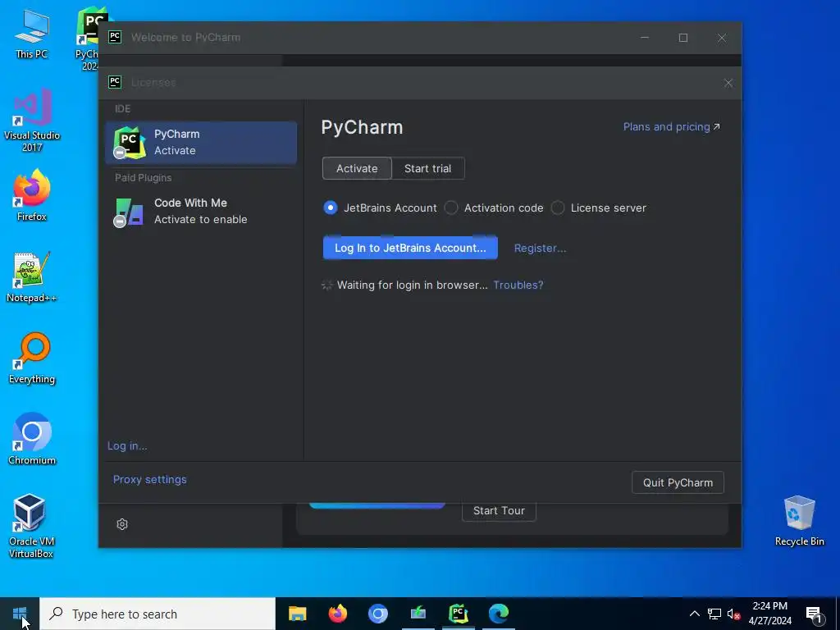
Task: Select Notepad++ desktop shortcut
Action: tap(32, 277)
